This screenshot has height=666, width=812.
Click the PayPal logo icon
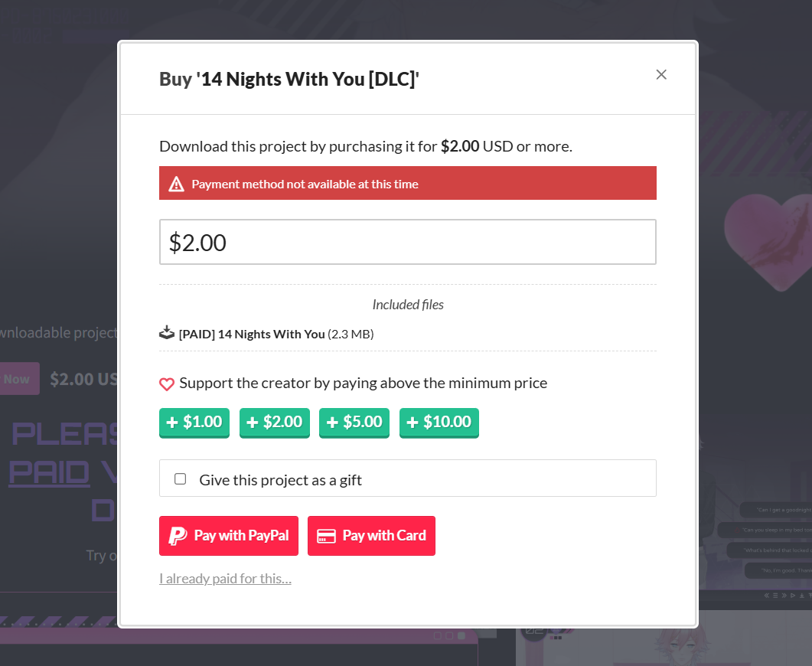pos(178,536)
